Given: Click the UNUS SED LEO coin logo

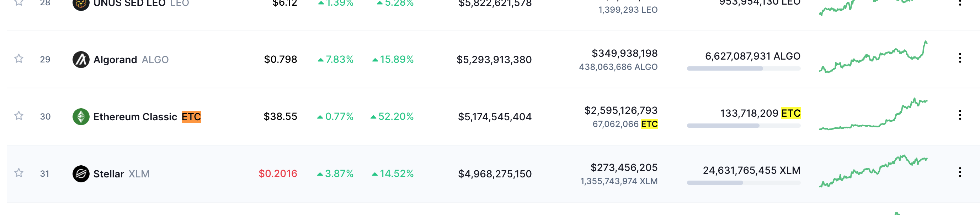Looking at the screenshot, I should click(81, 4).
